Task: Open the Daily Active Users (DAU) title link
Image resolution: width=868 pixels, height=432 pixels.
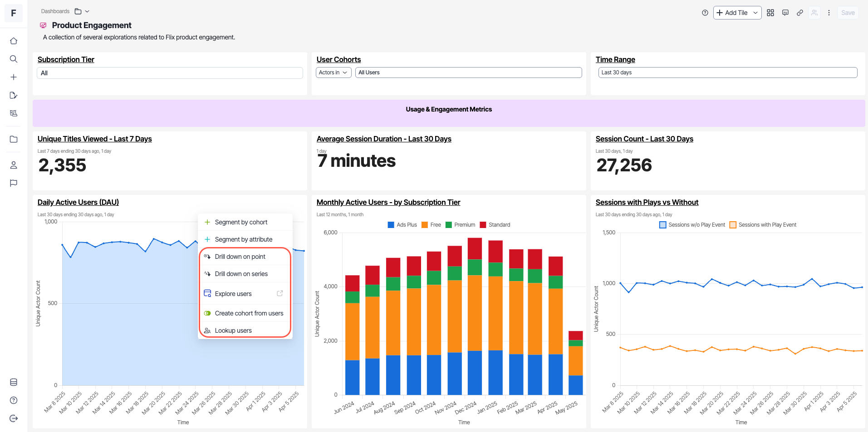Action: (78, 202)
